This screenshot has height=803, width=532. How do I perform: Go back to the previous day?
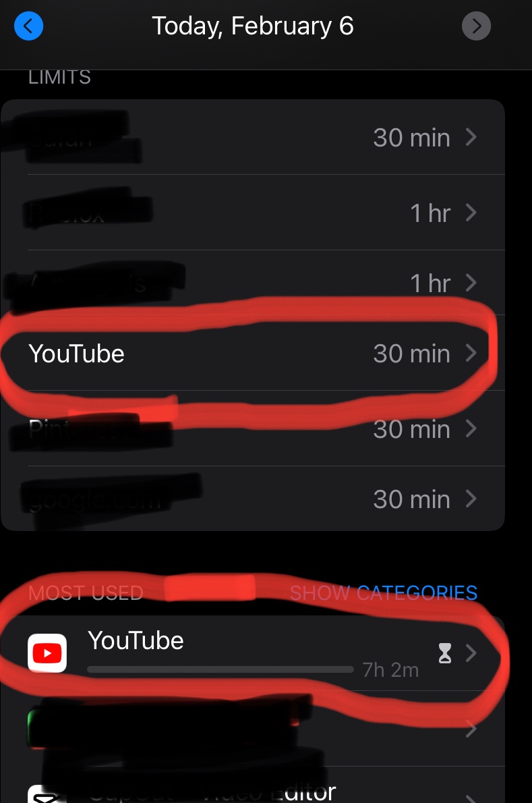point(28,26)
